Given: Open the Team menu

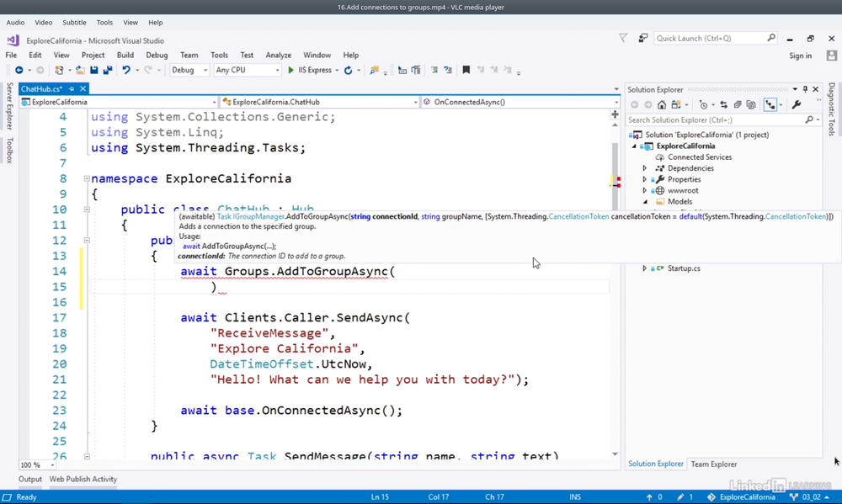Looking at the screenshot, I should [x=189, y=55].
